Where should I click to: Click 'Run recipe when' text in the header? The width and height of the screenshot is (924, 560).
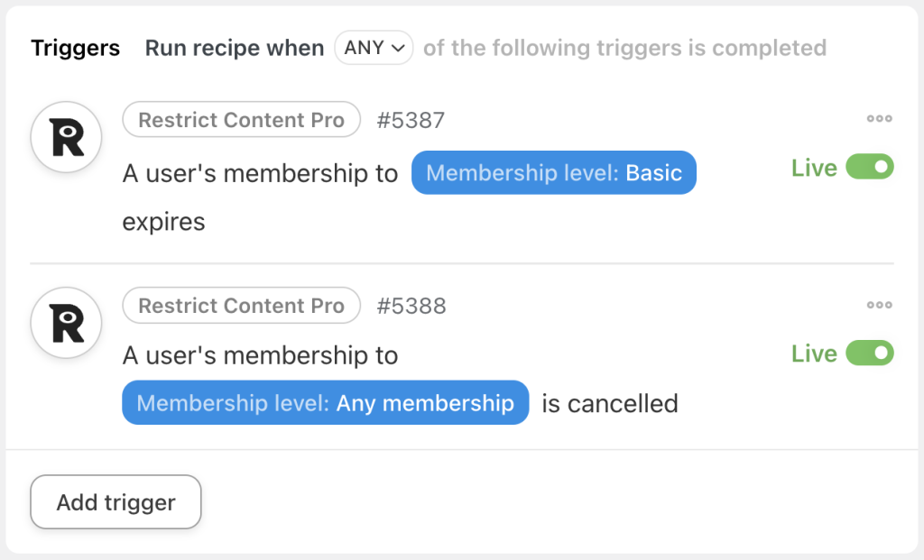(235, 48)
